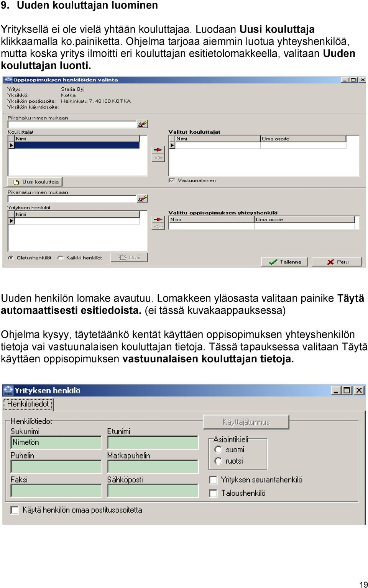Click the Sähköposti input field

tap(153, 491)
